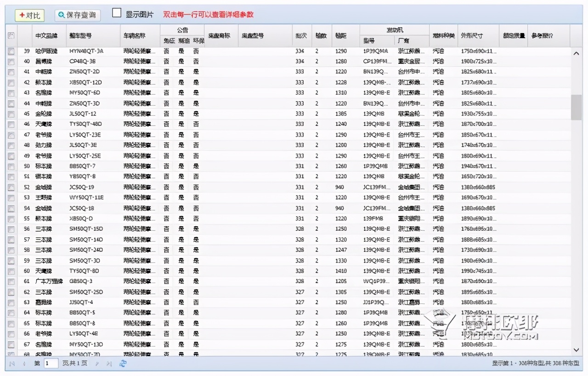Screen dimensions: 588x376
Task: Go to first page using pager icon
Action: pos(12,364)
